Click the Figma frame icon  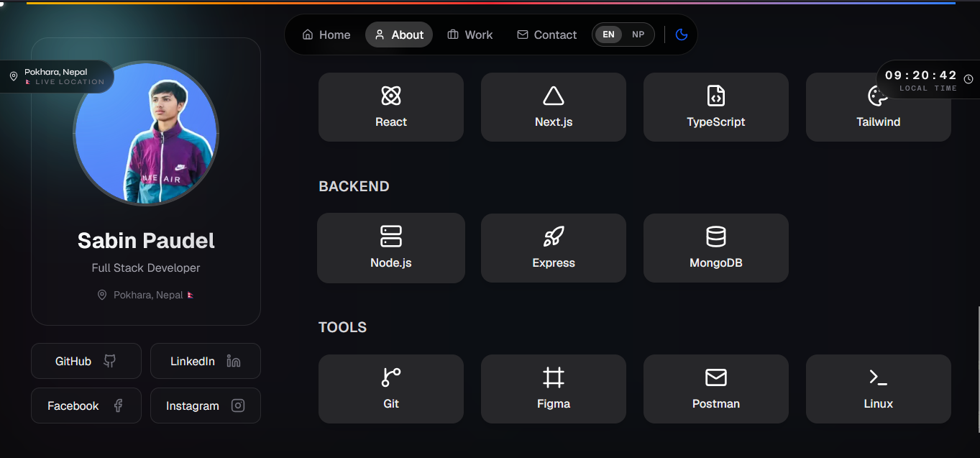pyautogui.click(x=554, y=377)
